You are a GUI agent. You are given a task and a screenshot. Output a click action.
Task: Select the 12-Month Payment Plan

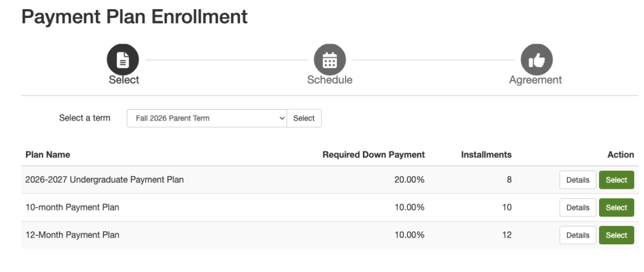pyautogui.click(x=616, y=235)
